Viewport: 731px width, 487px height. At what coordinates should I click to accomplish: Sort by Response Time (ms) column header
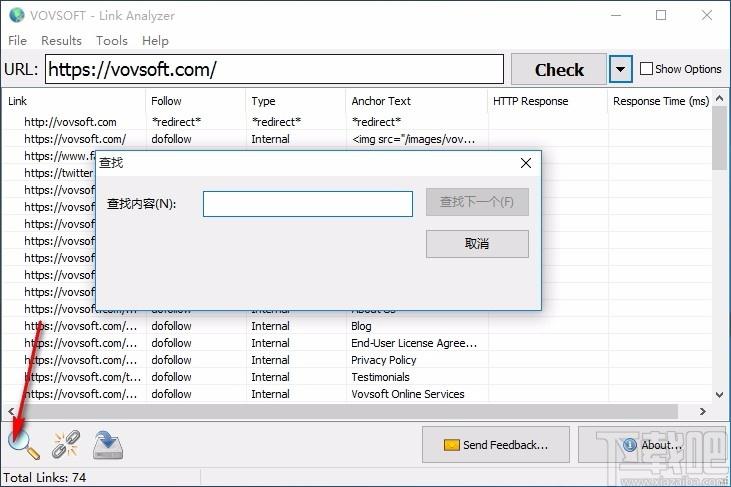(660, 101)
